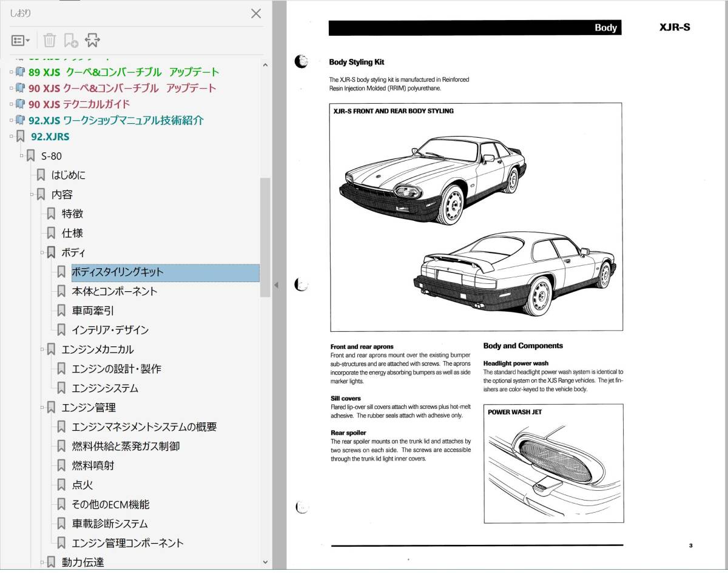
Task: Click the Power Wash Jet illustration
Action: click(553, 464)
